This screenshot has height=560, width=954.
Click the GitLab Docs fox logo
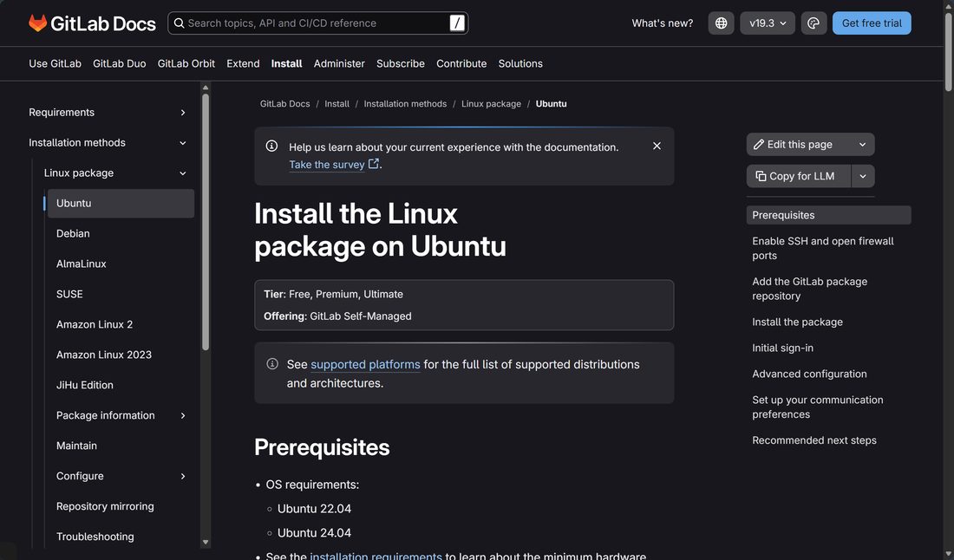pyautogui.click(x=37, y=23)
